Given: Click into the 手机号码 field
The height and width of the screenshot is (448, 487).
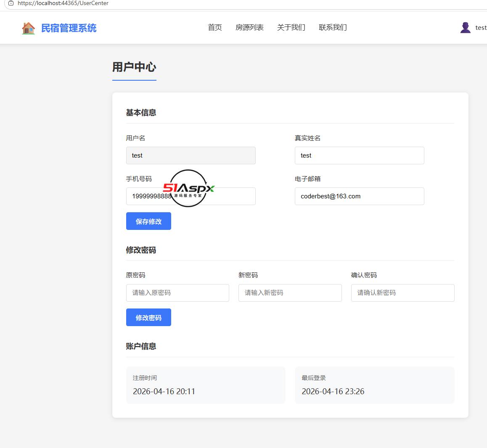Looking at the screenshot, I should tap(191, 196).
